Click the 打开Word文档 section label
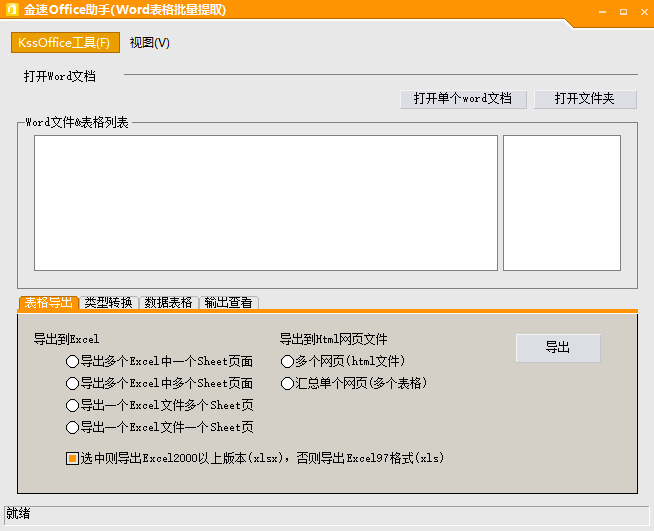Image resolution: width=654 pixels, height=531 pixels. point(60,76)
